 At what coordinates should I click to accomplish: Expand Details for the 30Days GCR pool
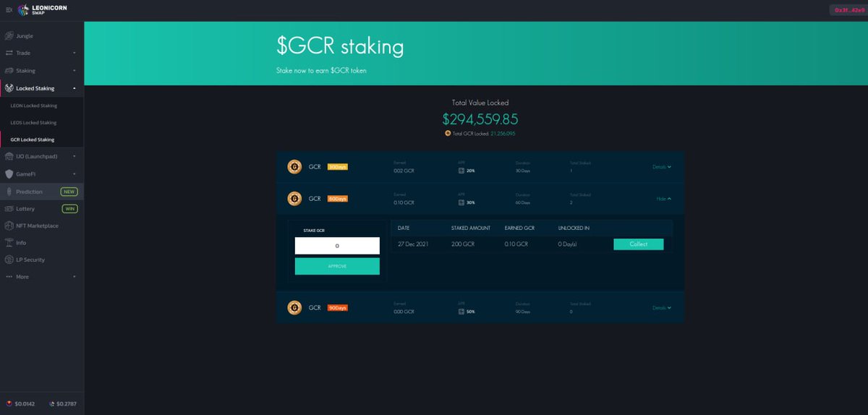pyautogui.click(x=662, y=167)
